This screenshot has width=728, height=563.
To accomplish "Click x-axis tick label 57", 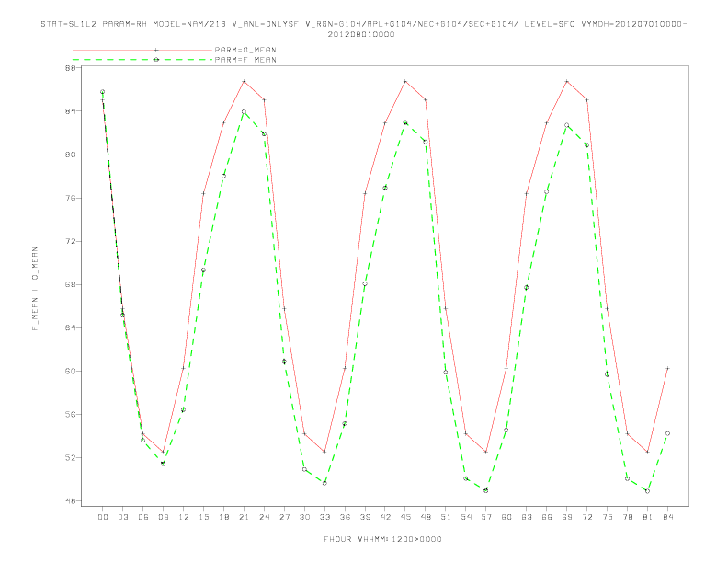I will coord(486,517).
